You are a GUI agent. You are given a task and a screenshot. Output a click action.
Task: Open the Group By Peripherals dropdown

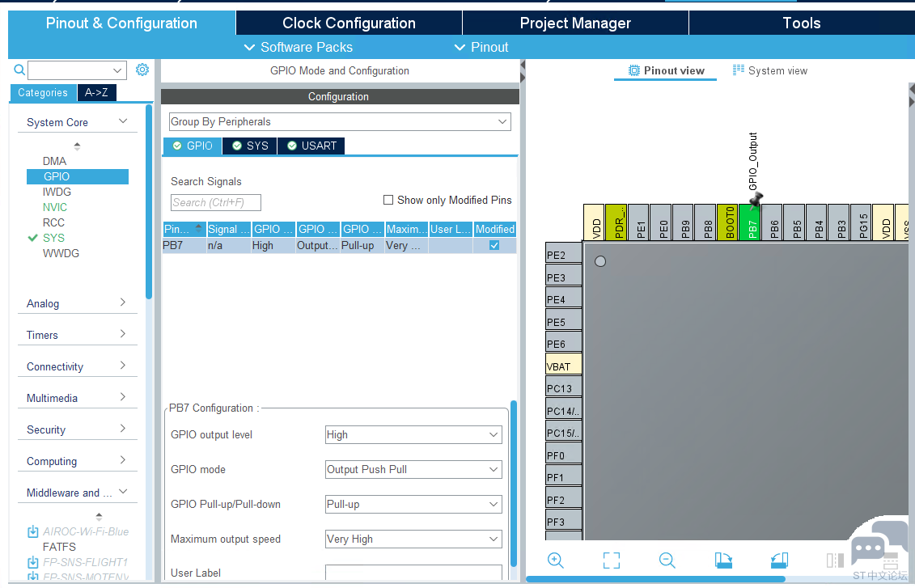pos(340,122)
